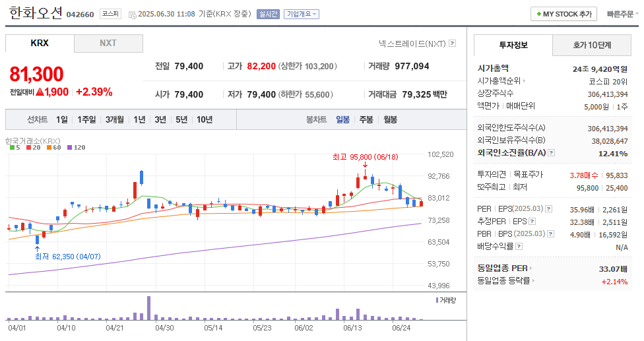Screen dimensions: 644x341
Task: Click the green 5-day moving average legend
Action: [15, 147]
